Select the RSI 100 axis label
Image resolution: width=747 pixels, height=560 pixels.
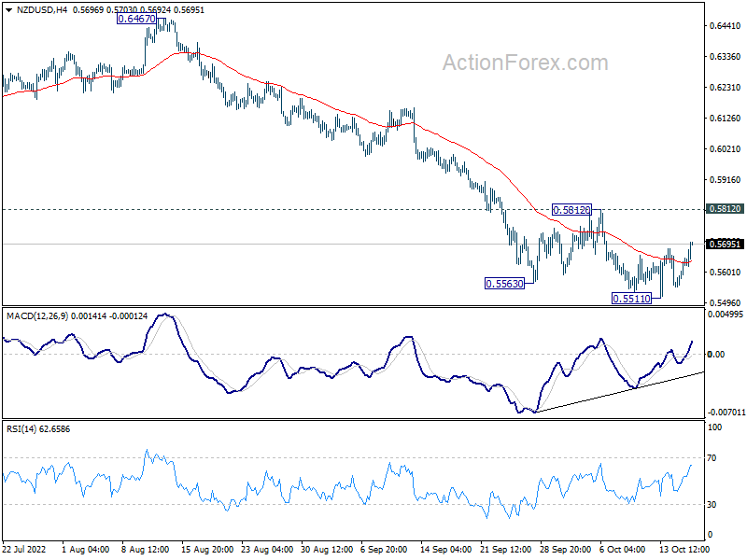click(714, 427)
